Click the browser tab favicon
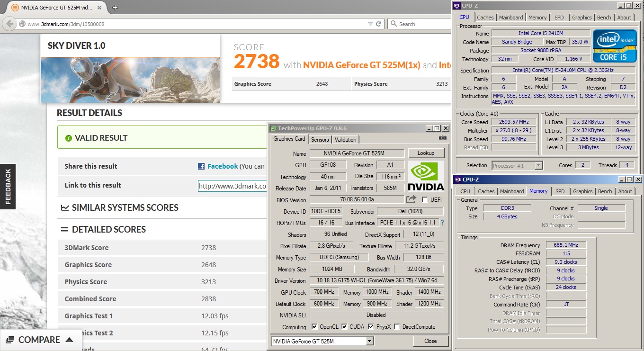 (x=15, y=8)
